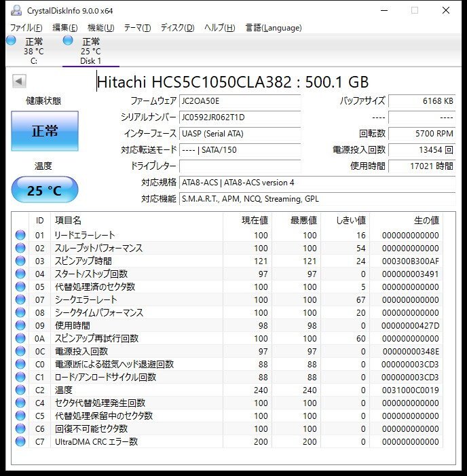
Task: Switch to the Disk 1 tab
Action: 91,51
